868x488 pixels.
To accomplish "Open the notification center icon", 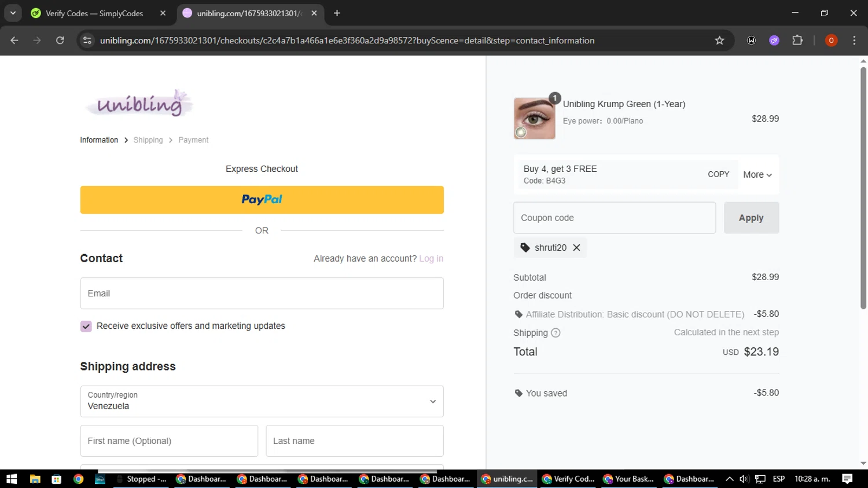I will [x=847, y=479].
